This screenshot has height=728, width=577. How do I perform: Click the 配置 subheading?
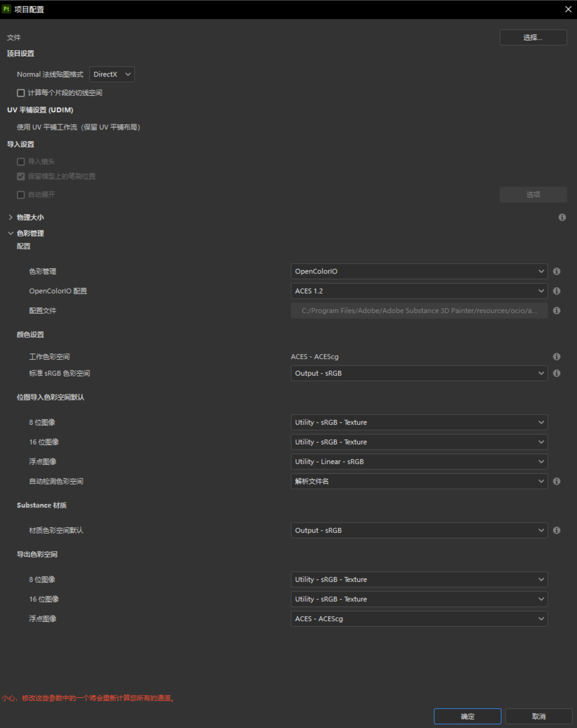24,246
